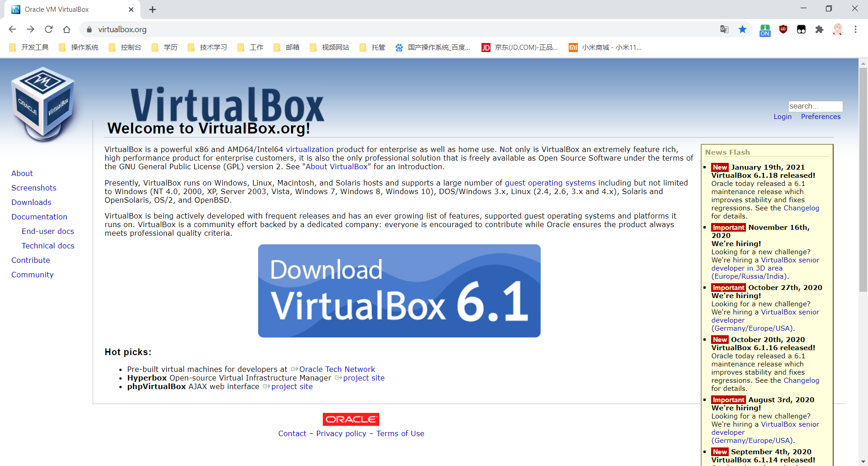The image size is (868, 466).
Task: Open the 邮箱 bookmark folder
Action: click(x=287, y=48)
